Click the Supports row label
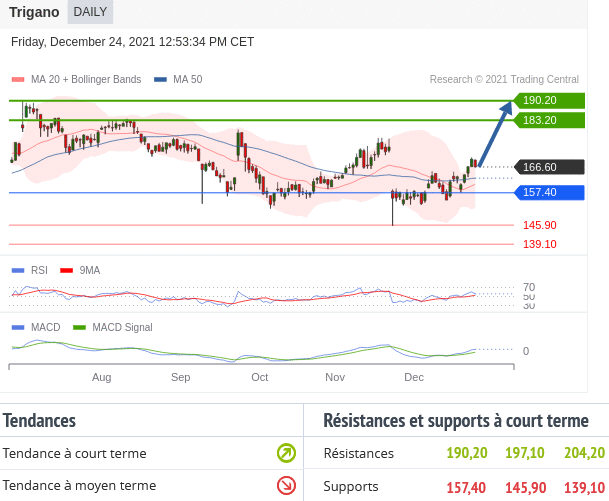 pyautogui.click(x=351, y=487)
